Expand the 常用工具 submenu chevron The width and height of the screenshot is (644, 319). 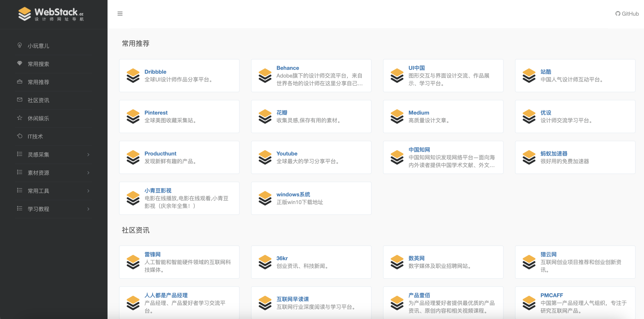pos(88,191)
